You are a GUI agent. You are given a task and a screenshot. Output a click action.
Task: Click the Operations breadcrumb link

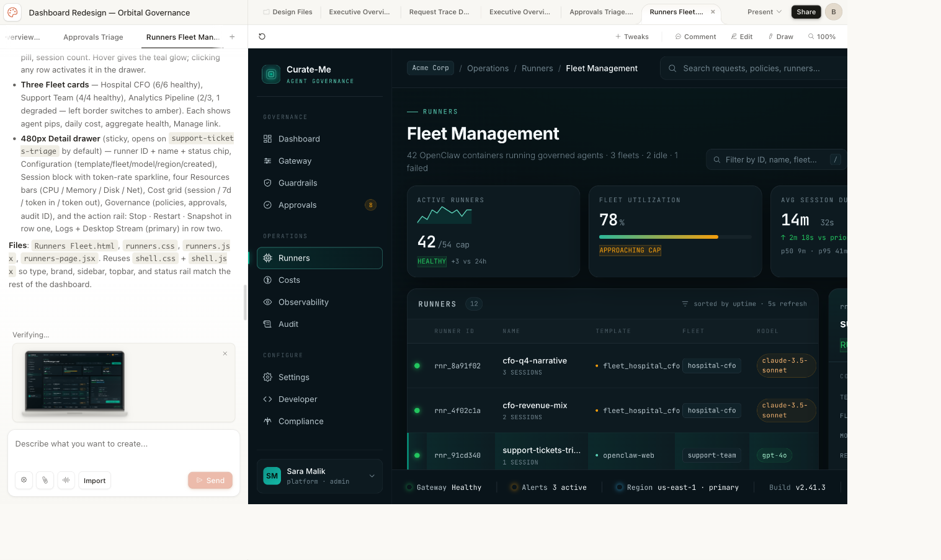tap(488, 68)
